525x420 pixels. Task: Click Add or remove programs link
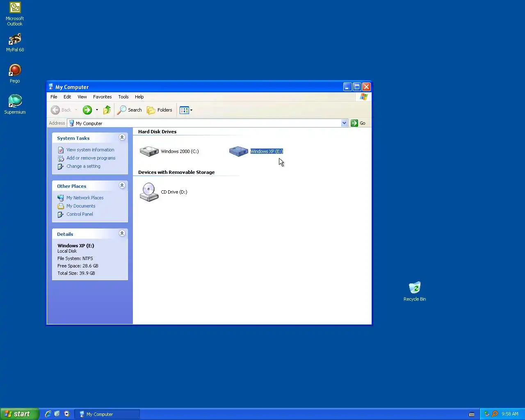point(91,158)
